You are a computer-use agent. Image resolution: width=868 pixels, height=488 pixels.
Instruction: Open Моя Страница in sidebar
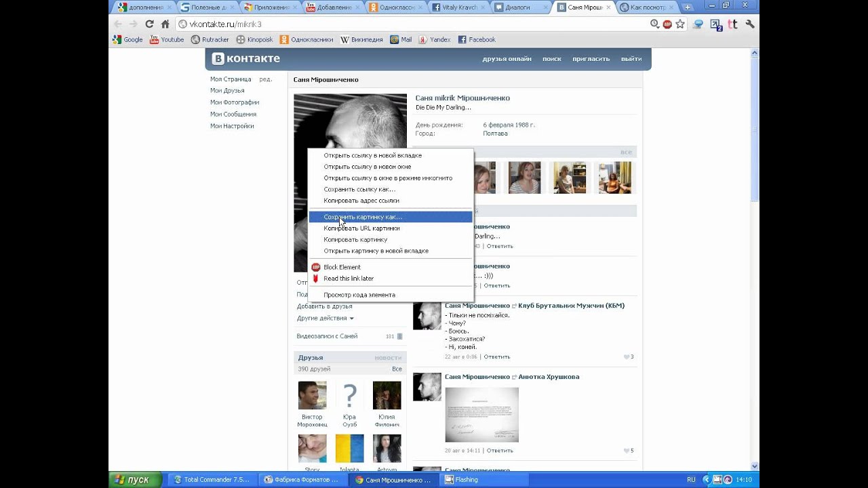(x=231, y=79)
